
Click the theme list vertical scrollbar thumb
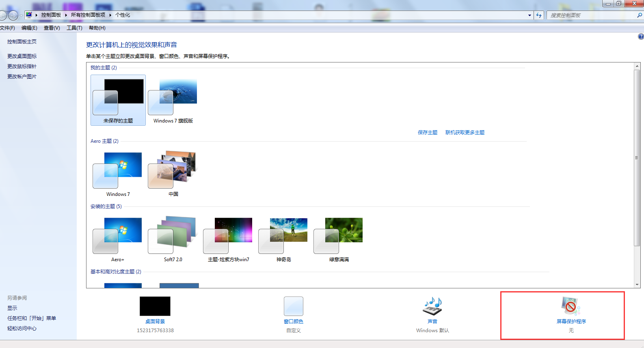pyautogui.click(x=637, y=158)
